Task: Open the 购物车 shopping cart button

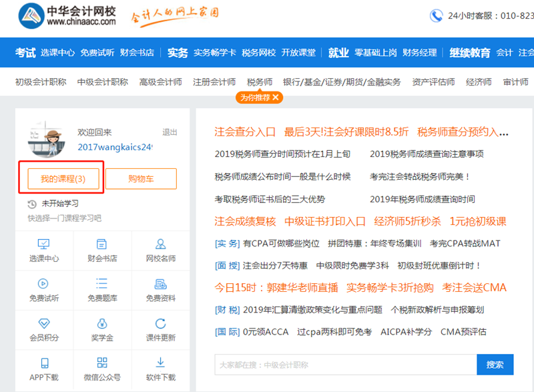Action: [141, 178]
